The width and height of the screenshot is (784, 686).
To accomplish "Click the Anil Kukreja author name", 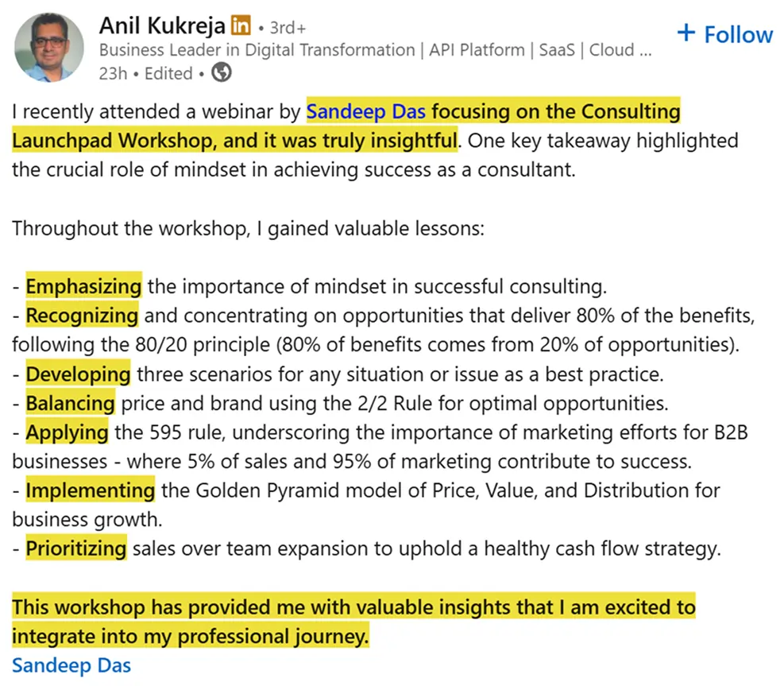I will pyautogui.click(x=162, y=25).
